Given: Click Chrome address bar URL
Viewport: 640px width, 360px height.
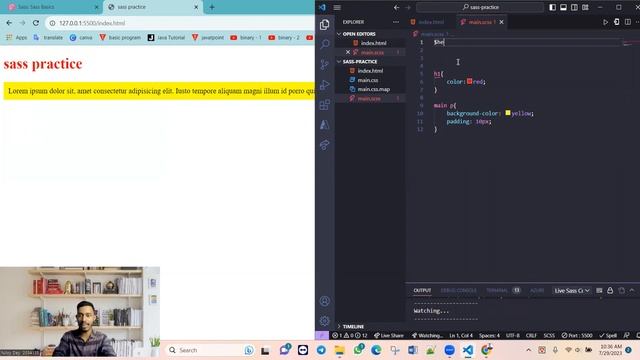Looking at the screenshot, I should [92, 23].
